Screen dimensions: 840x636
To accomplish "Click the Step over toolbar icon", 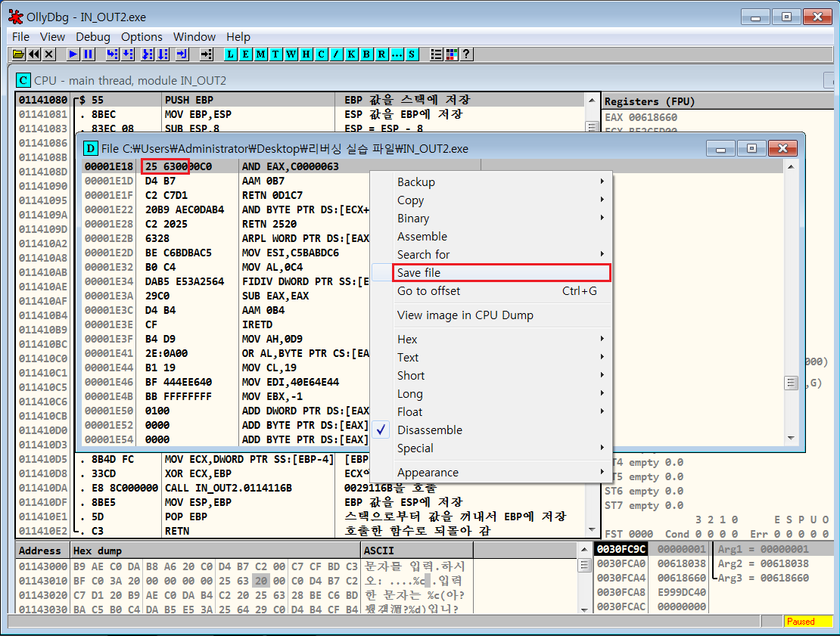I will coord(127,54).
